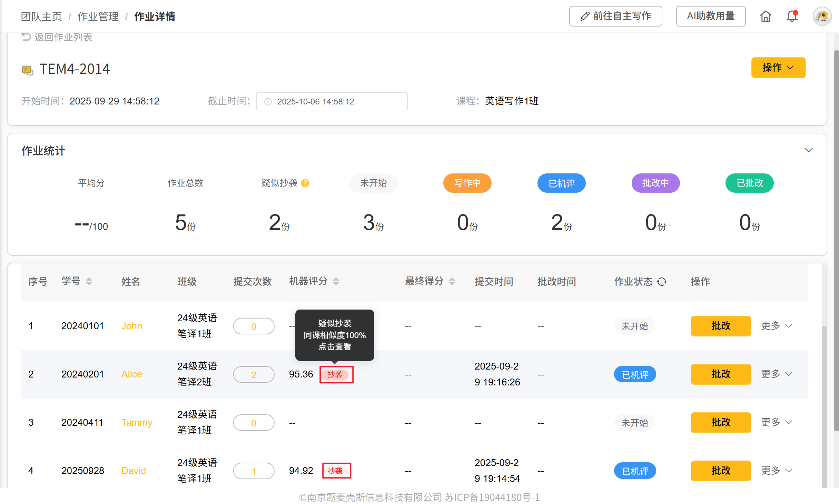This screenshot has width=839, height=504.
Task: Sort by 学号 column arrows
Action: (89, 281)
